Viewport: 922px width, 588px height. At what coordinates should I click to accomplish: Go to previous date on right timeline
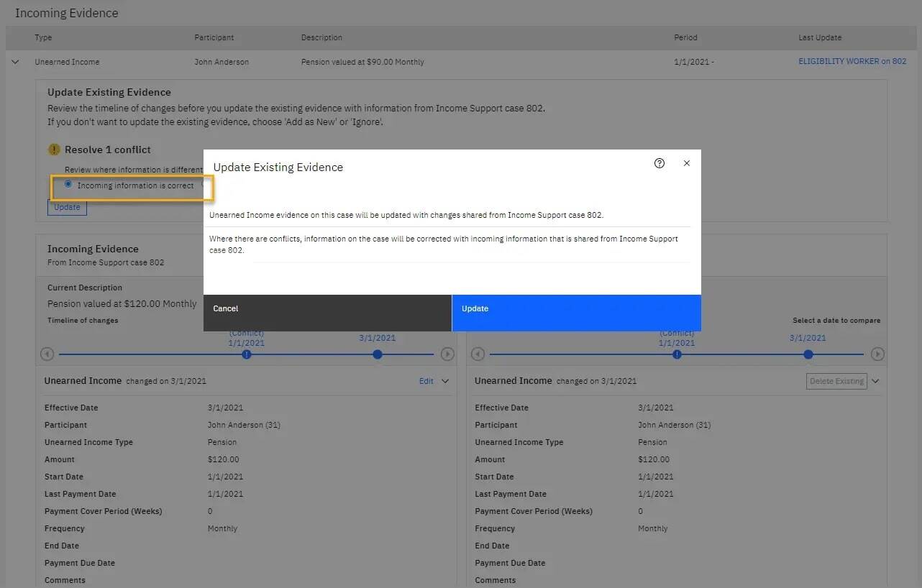click(x=478, y=354)
